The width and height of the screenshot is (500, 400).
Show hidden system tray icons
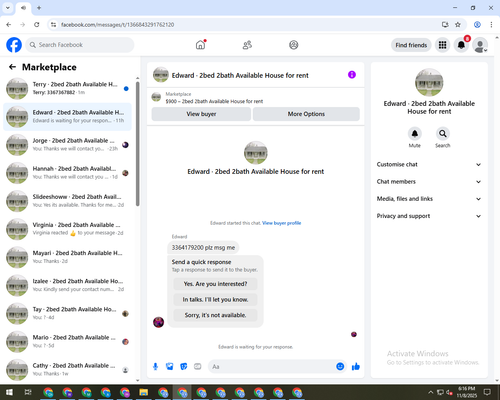pyautogui.click(x=430, y=392)
